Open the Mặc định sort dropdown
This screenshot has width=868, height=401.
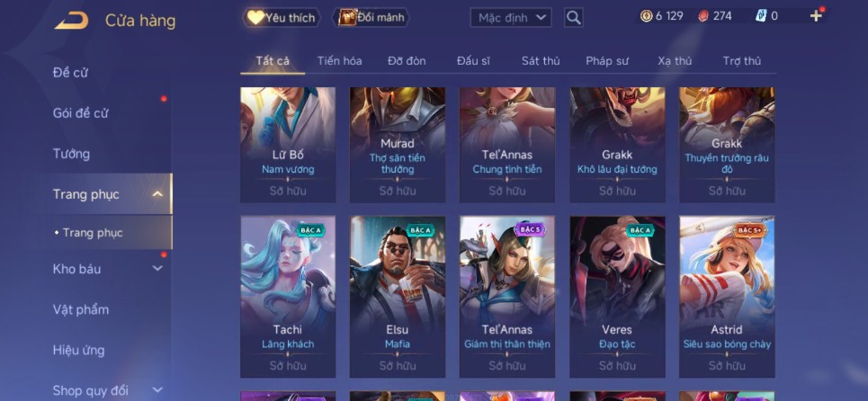click(x=511, y=18)
